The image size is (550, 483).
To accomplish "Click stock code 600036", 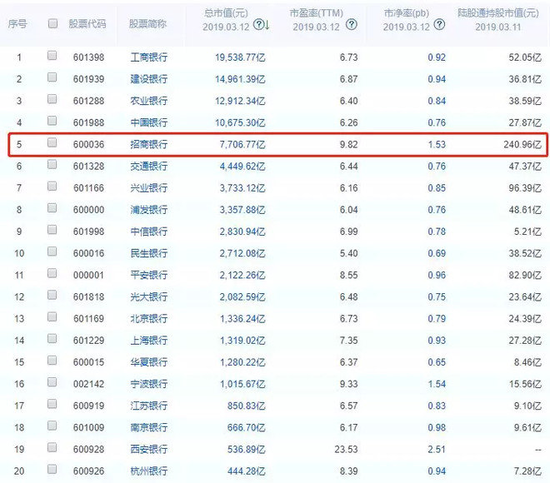I will coord(88,144).
